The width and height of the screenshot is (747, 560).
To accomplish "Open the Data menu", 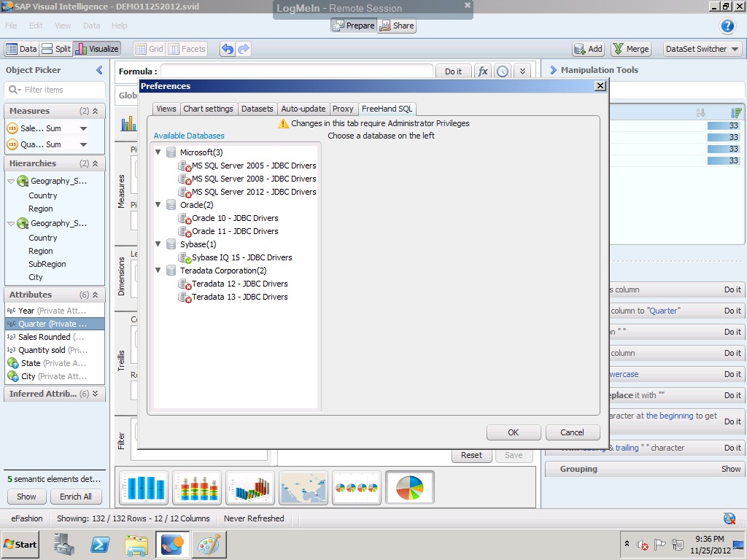I will [x=91, y=26].
